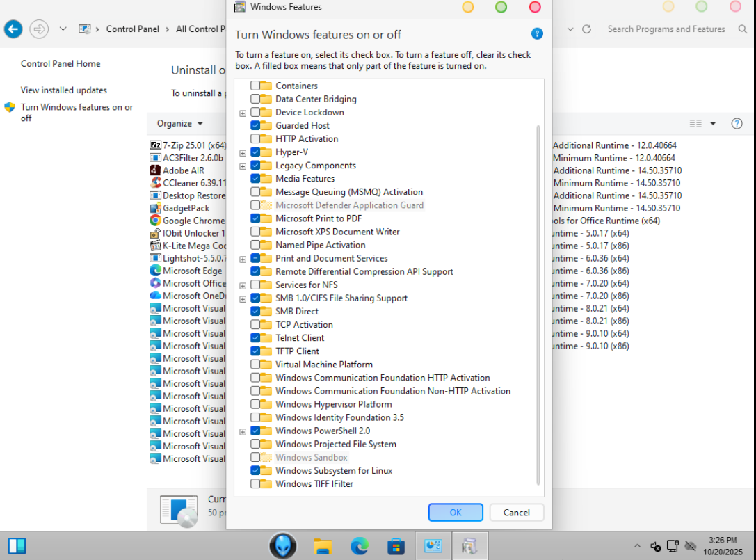Click the Windows Features list vertical scrollbar
This screenshot has width=756, height=560.
538,305
